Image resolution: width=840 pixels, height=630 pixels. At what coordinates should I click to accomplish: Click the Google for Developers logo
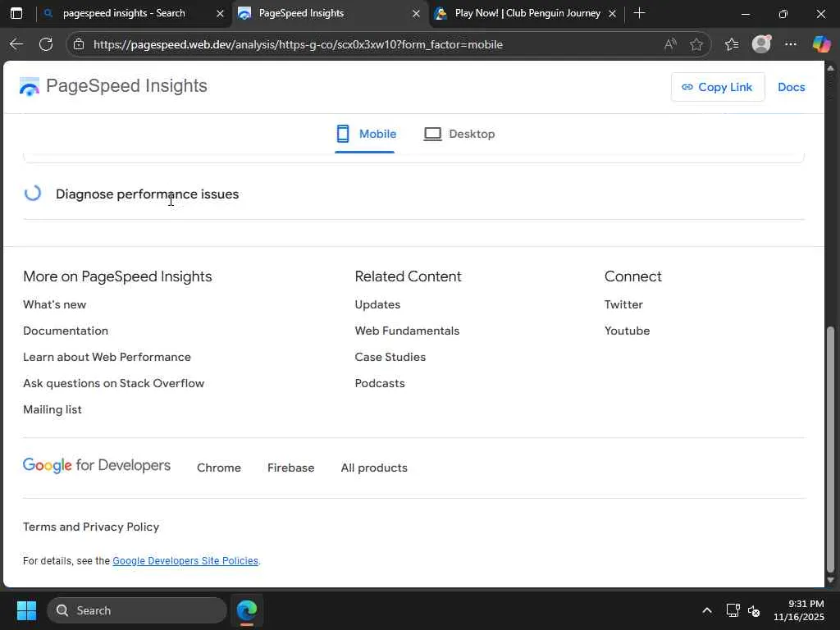[97, 466]
